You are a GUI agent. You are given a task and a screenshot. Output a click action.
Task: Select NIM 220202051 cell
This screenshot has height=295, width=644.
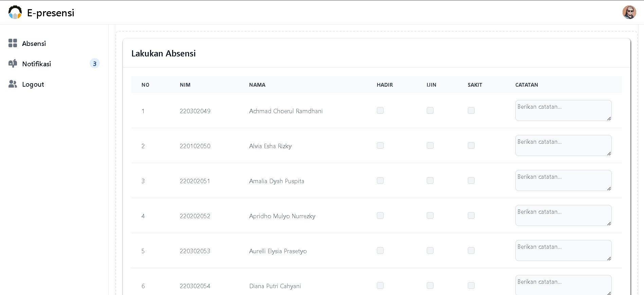tap(195, 181)
